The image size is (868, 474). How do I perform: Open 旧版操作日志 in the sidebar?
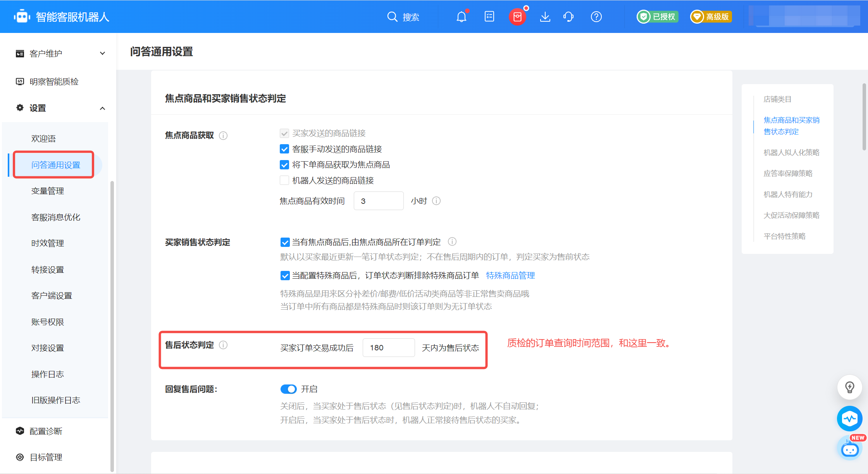pos(56,400)
